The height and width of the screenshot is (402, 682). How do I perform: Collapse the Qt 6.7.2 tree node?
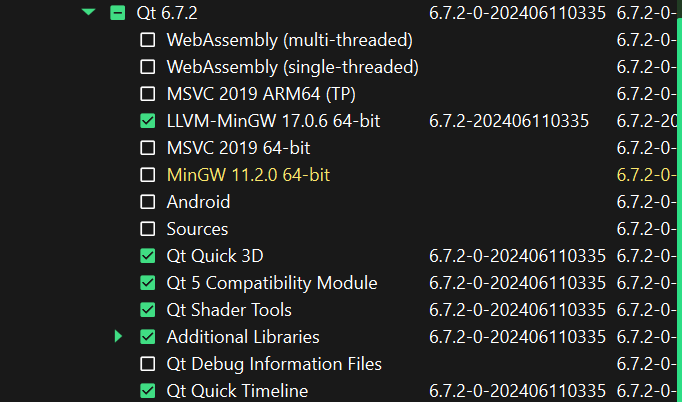tap(88, 13)
